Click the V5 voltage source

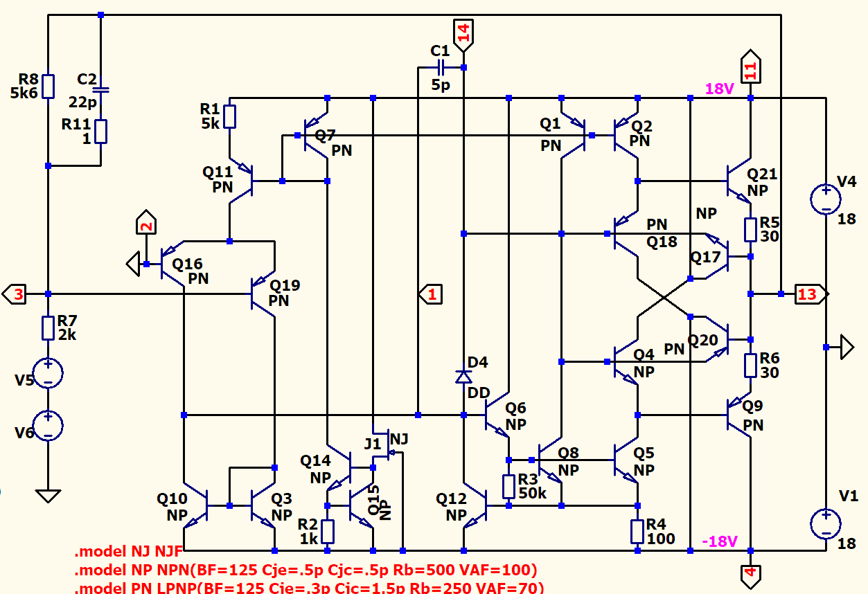point(48,374)
